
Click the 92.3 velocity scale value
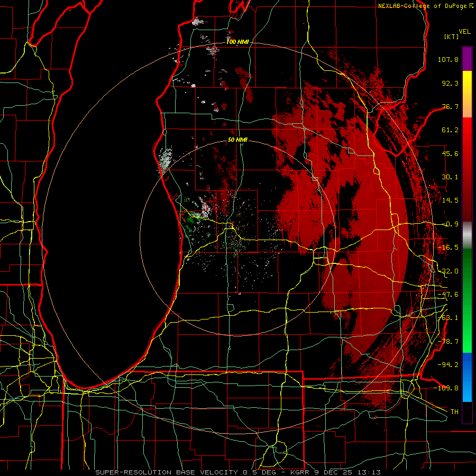(x=450, y=83)
